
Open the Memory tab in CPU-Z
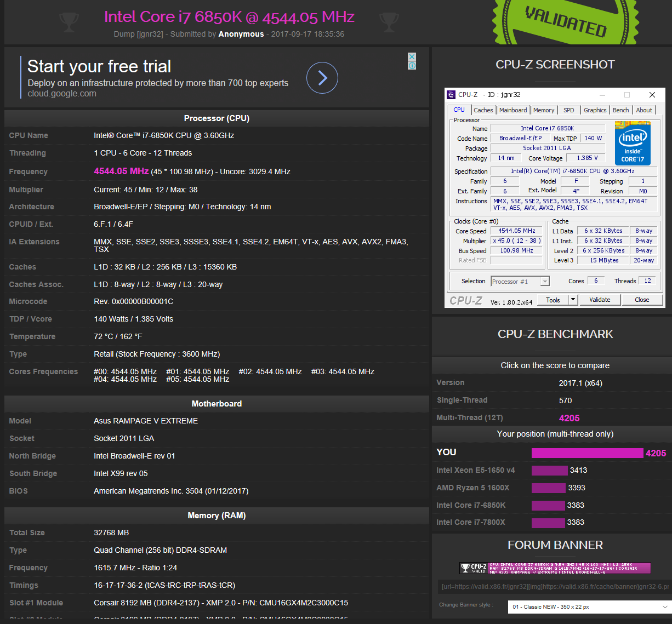tap(544, 110)
